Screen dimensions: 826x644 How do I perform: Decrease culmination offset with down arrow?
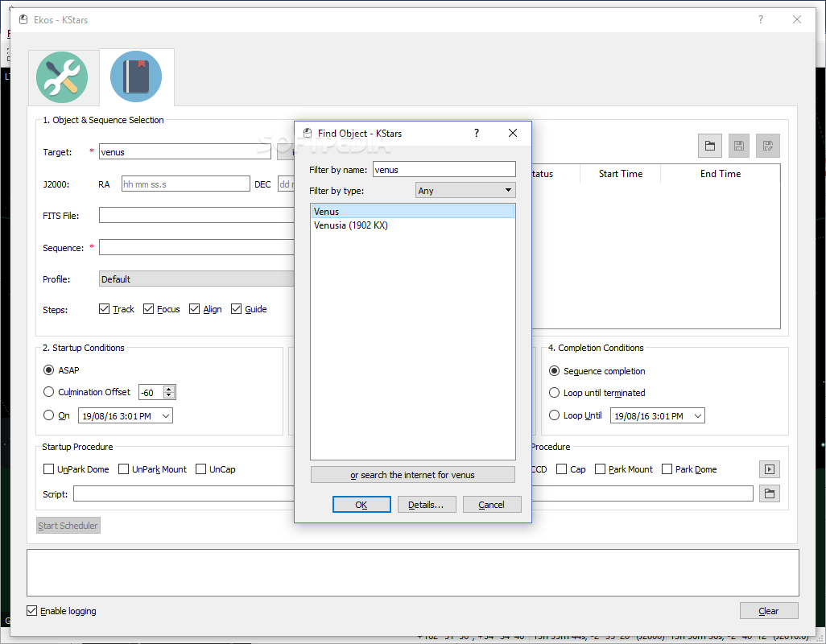(168, 395)
